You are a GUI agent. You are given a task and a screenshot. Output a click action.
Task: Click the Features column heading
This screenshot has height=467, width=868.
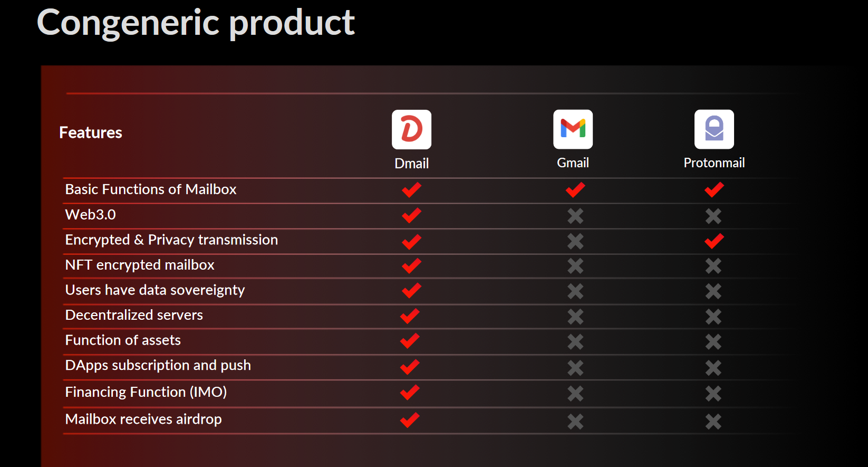pyautogui.click(x=91, y=132)
